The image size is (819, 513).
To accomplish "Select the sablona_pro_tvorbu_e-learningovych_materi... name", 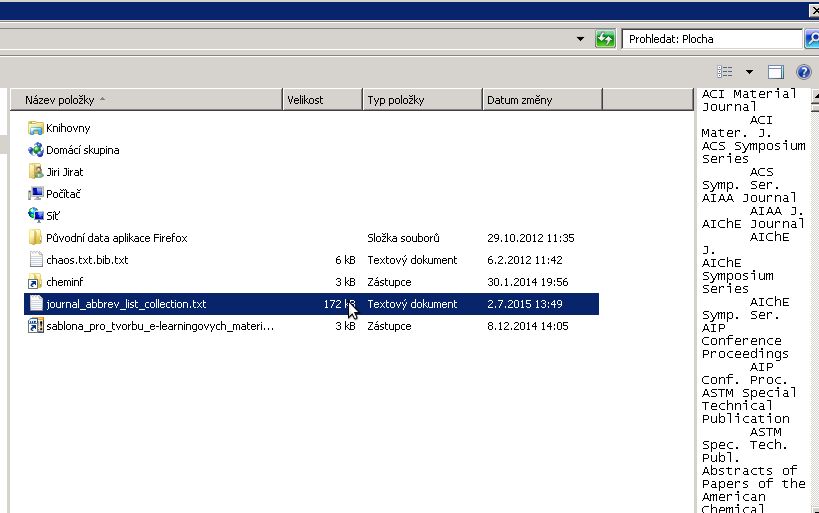I will tap(160, 325).
